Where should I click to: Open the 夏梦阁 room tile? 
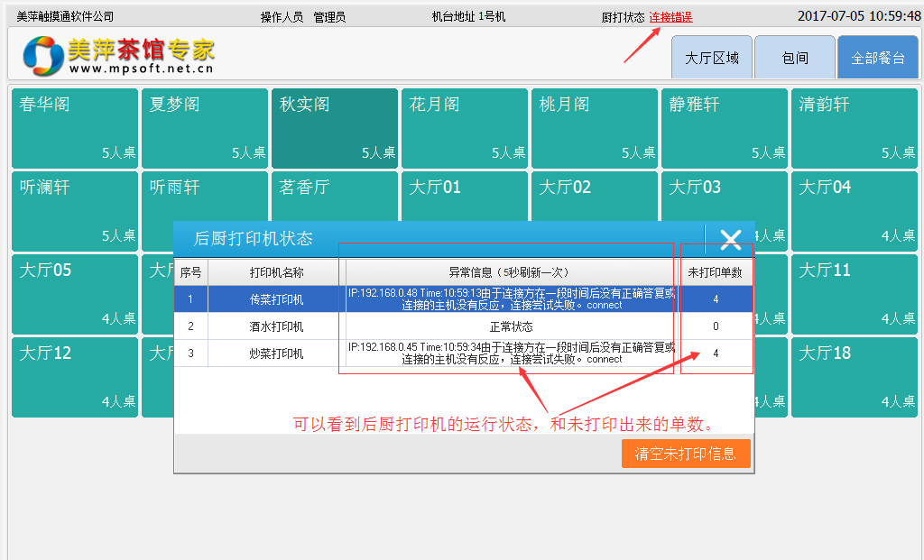point(205,128)
